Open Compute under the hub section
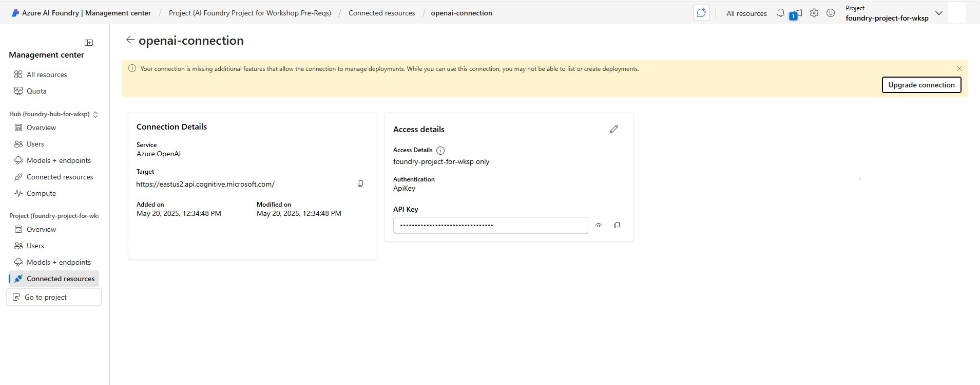Viewport: 980px width, 385px height. 41,193
